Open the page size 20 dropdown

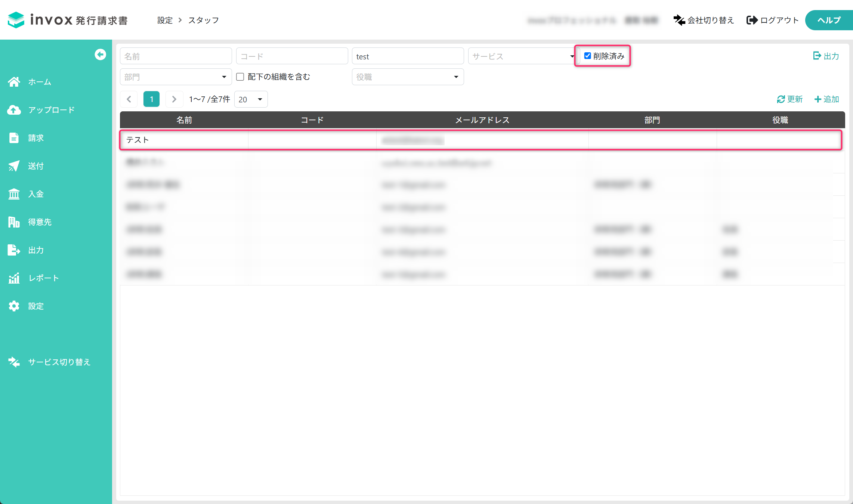pos(251,99)
